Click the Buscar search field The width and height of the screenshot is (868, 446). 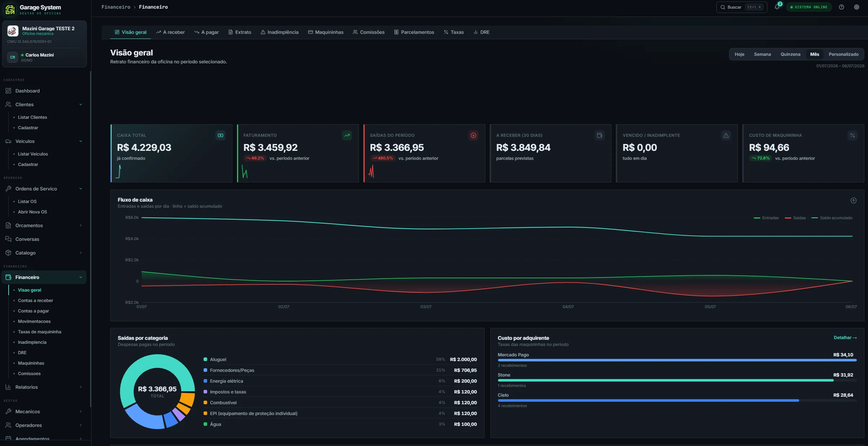(x=742, y=7)
